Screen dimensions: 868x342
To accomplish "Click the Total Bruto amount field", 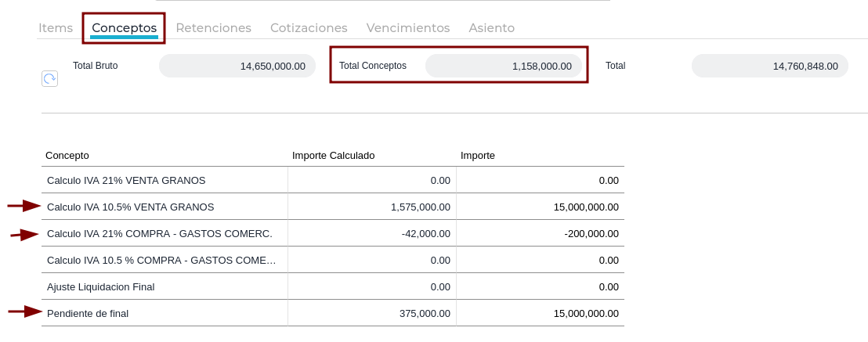I will tap(237, 66).
